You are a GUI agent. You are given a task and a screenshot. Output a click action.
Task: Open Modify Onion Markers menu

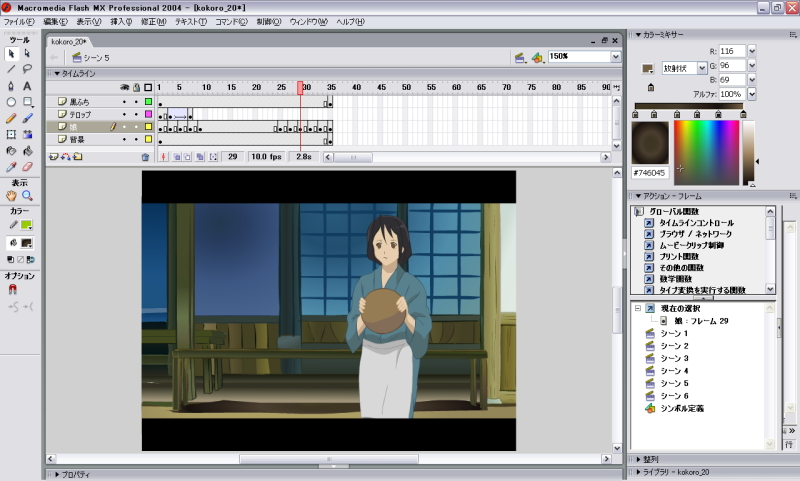[213, 157]
